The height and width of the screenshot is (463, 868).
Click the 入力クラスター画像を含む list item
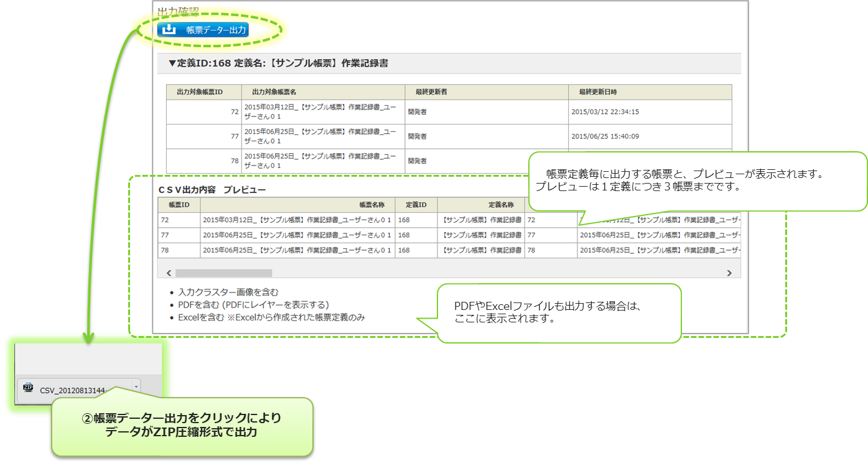(228, 292)
